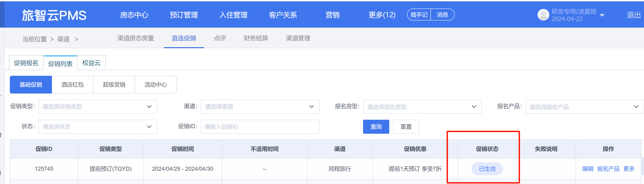The image size is (644, 184).
Task: Click date range 2024/04/29 - 2024/04/30
Action: (182, 169)
